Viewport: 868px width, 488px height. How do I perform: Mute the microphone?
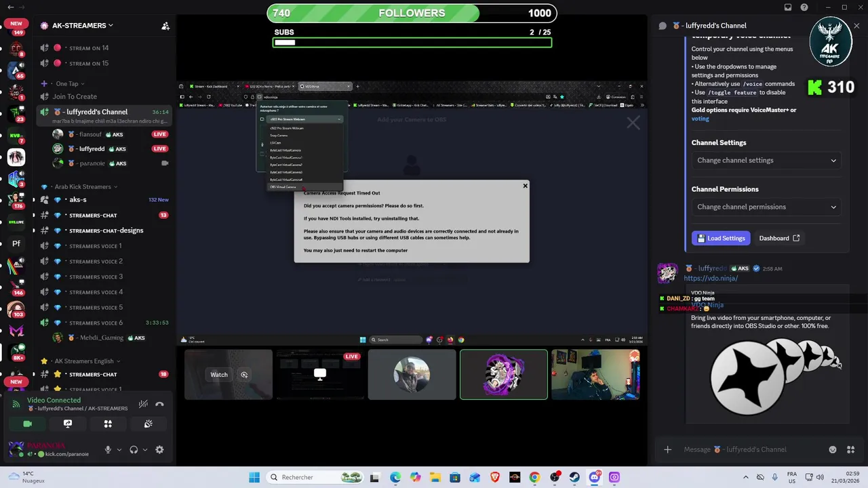point(107,449)
